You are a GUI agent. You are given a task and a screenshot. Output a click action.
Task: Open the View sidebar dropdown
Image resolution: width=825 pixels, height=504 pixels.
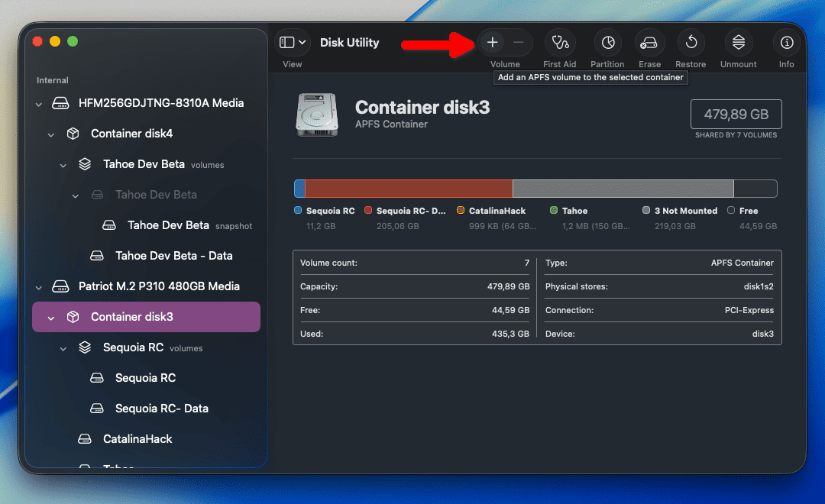point(293,43)
